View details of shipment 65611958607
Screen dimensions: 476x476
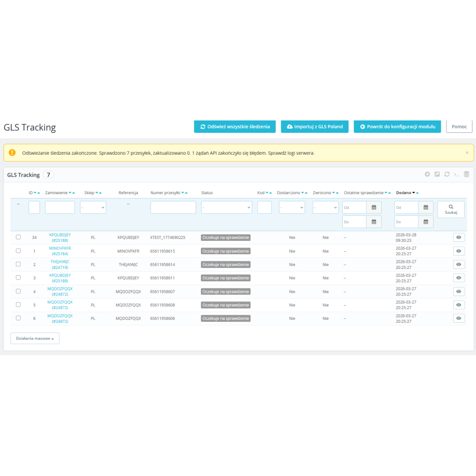[459, 291]
